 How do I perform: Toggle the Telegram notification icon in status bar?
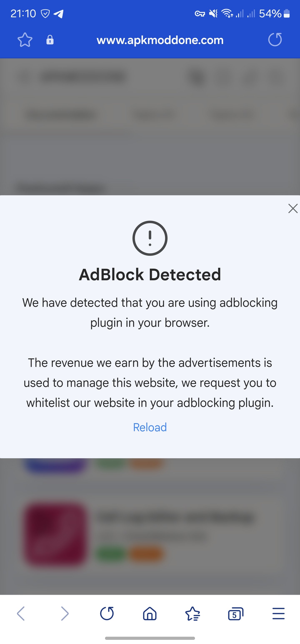[x=59, y=14]
